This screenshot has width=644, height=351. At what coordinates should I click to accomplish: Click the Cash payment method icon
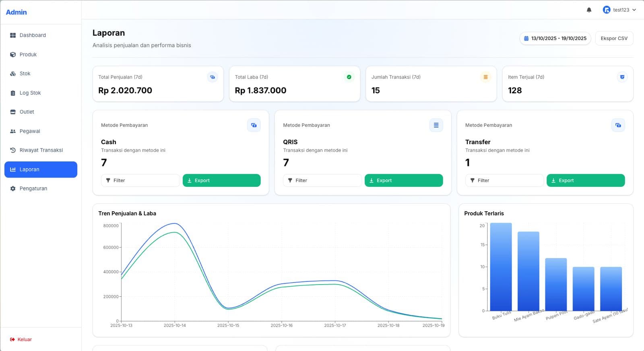pyautogui.click(x=254, y=125)
